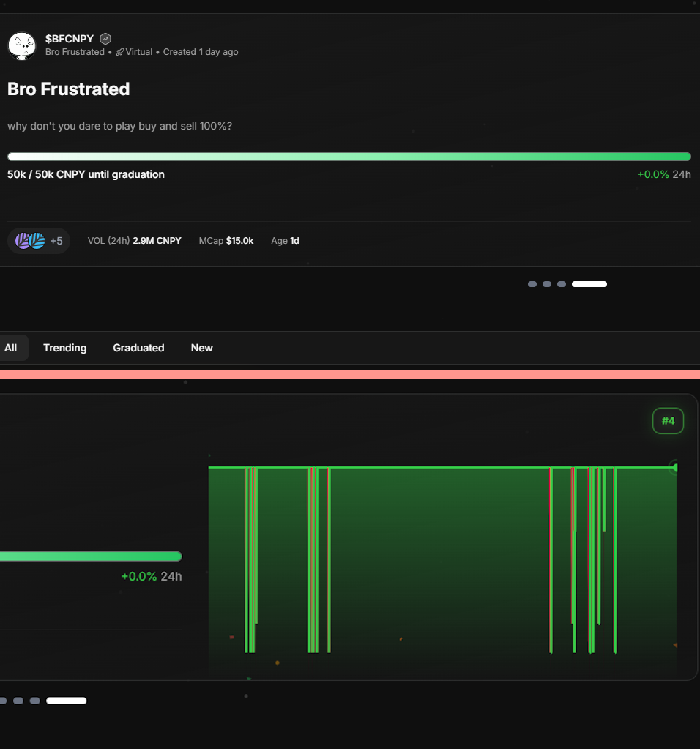
Task: Switch to the Trending tab
Action: 64,348
